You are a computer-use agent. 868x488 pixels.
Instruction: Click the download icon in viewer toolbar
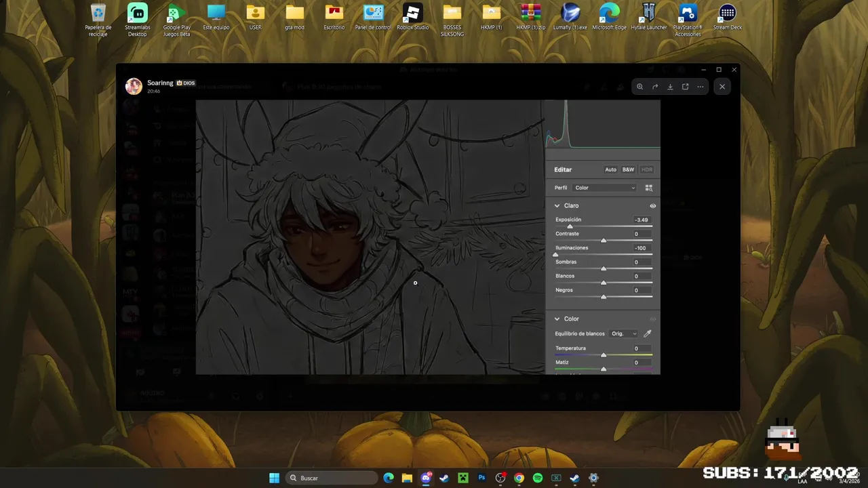click(x=670, y=87)
